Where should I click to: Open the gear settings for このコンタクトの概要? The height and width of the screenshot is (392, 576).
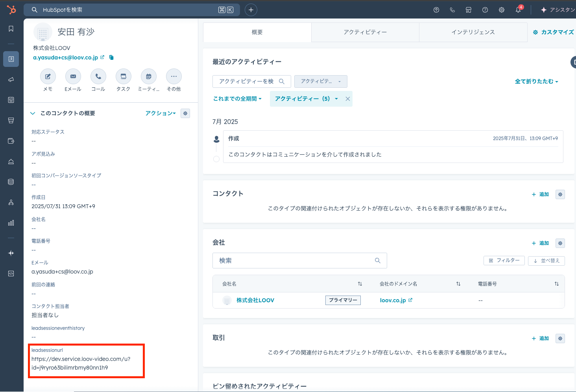185,113
